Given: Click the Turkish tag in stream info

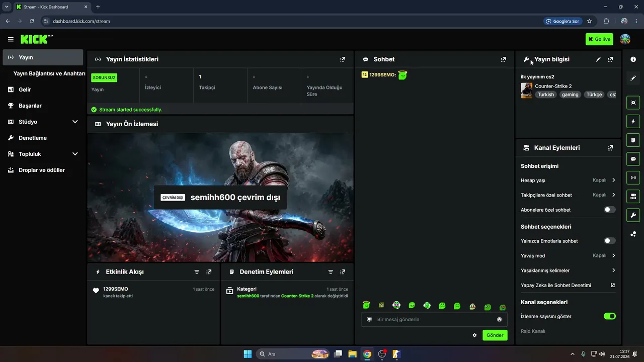Looking at the screenshot, I should coord(545,95).
